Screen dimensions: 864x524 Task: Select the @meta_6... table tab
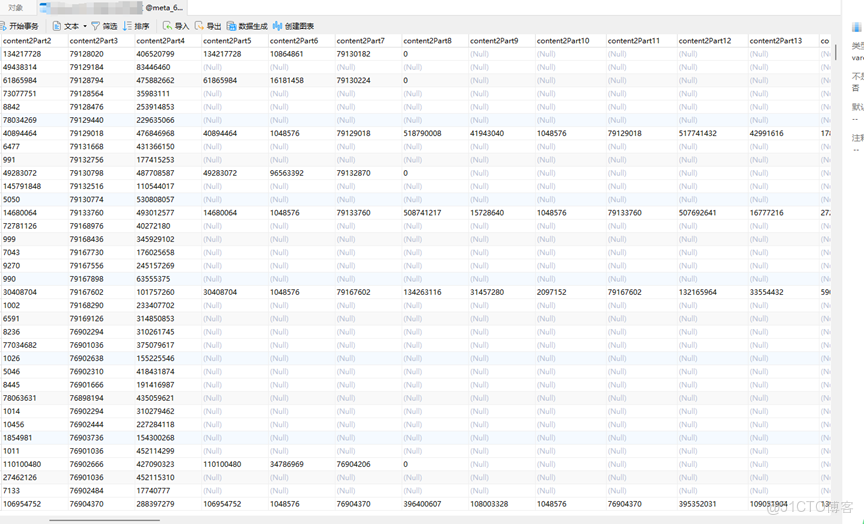tap(113, 8)
